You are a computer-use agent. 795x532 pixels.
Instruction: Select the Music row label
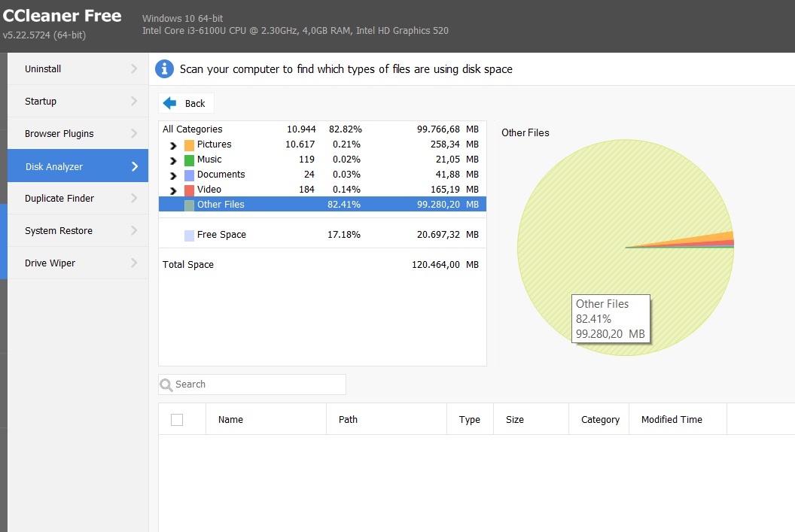click(209, 159)
